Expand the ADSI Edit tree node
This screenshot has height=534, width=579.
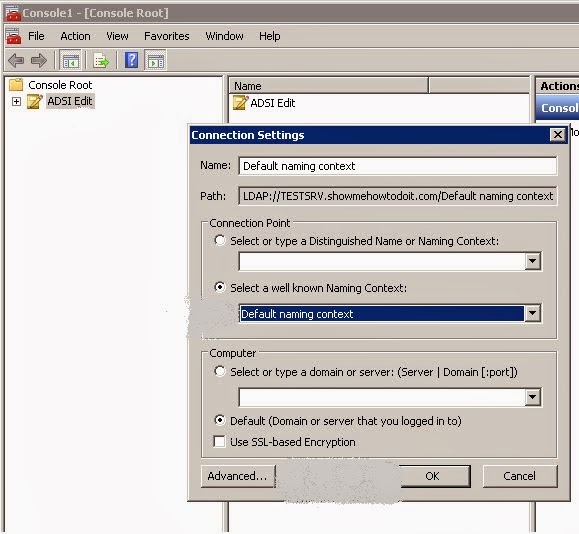pyautogui.click(x=16, y=102)
